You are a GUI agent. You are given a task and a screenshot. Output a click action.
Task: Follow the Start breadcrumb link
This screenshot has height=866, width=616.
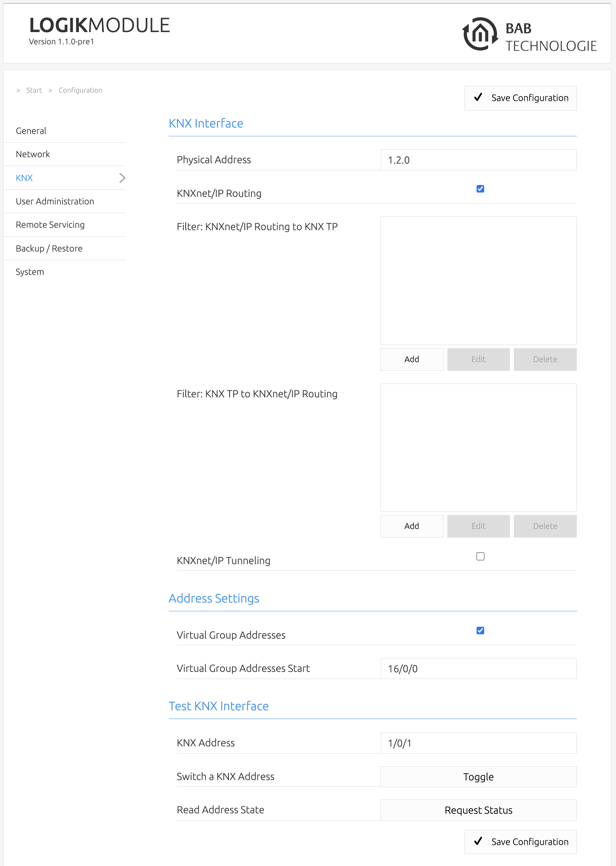point(34,90)
